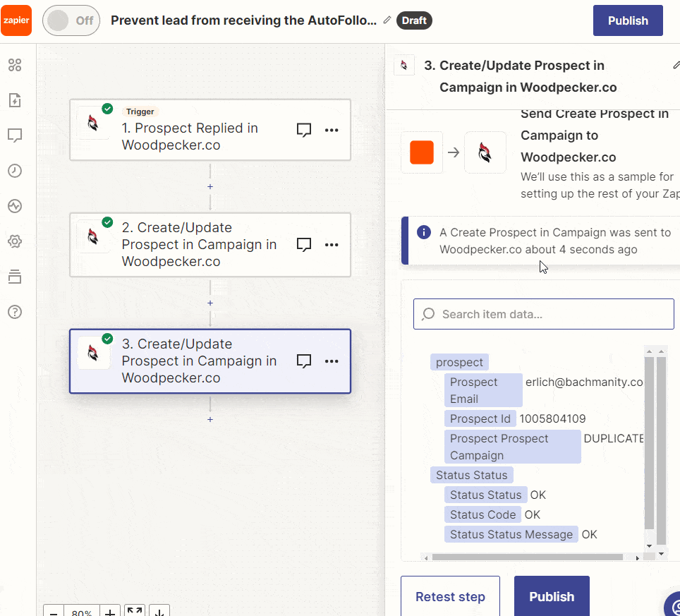Open the settings gear in sidebar
Image resolution: width=680 pixels, height=616 pixels.
[x=15, y=241]
